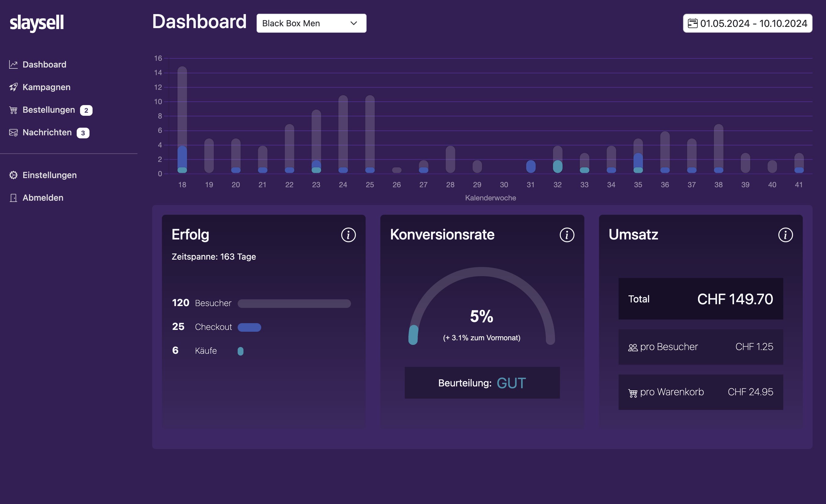
Task: Click the Besucher progress bar
Action: coord(294,304)
